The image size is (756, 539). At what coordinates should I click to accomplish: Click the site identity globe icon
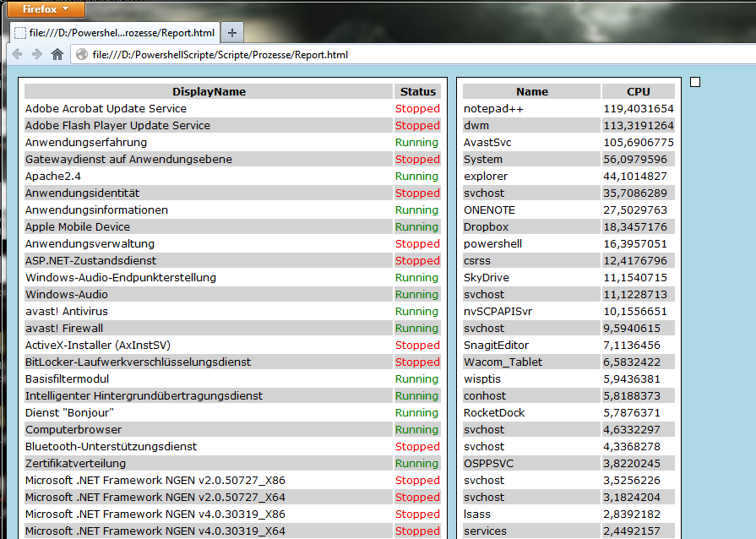coord(82,54)
